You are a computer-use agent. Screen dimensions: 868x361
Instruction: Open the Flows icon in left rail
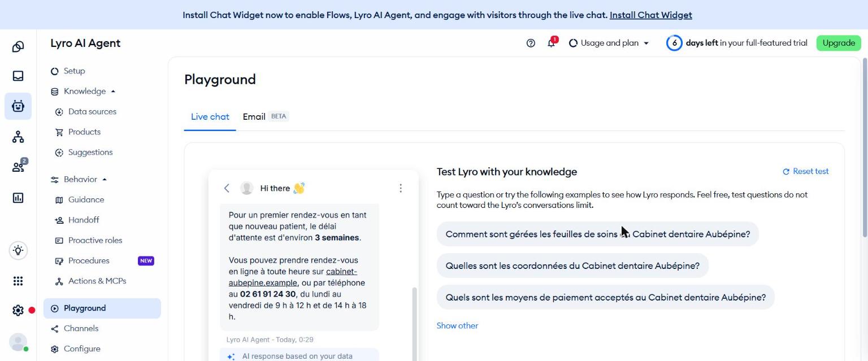(x=18, y=137)
